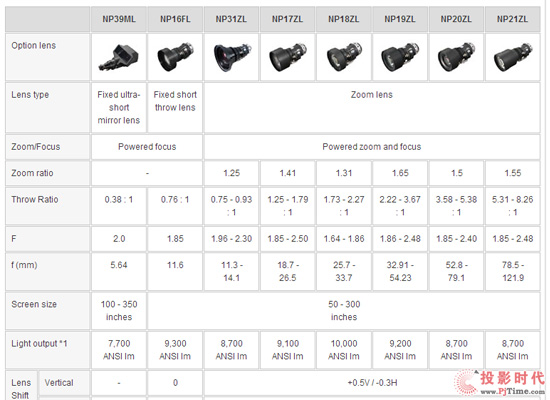Open the NP17ZL lens thumbnail
This screenshot has width=550, height=400.
(288, 58)
